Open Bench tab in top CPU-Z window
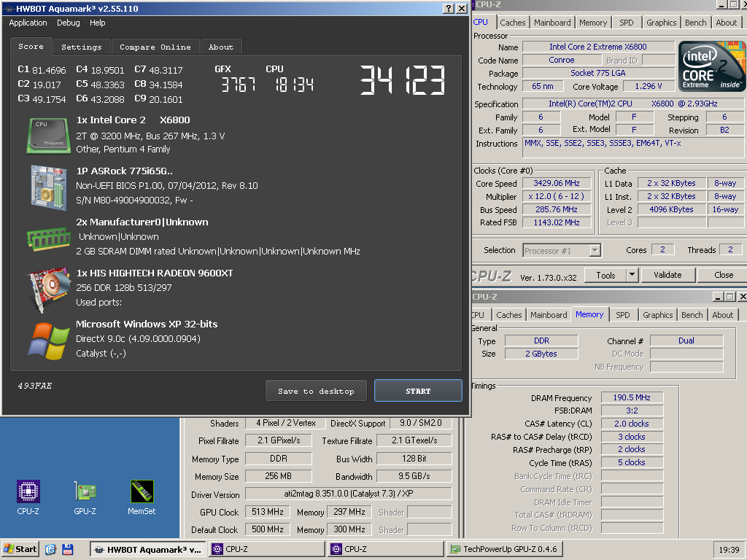The height and width of the screenshot is (560, 747). [695, 23]
